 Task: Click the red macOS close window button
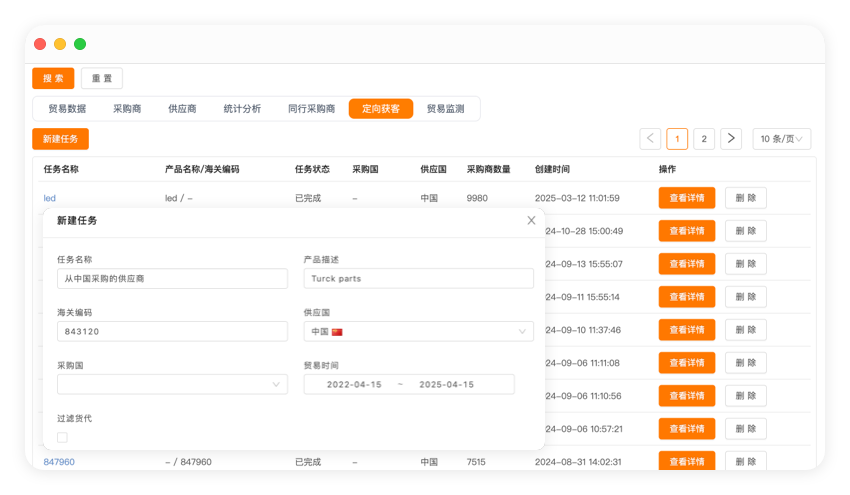(x=40, y=44)
